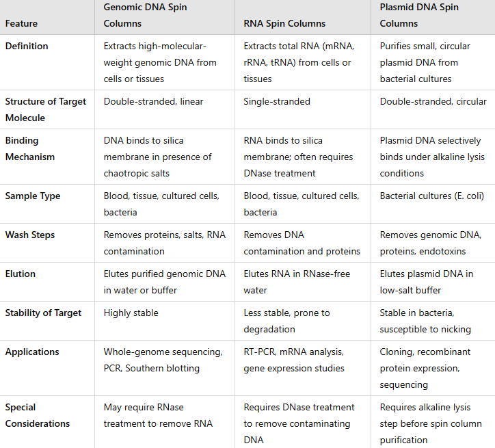Viewport: 495px width, 448px height.
Task: Click the Genomic DNA Spin Columns header
Action: pos(145,15)
